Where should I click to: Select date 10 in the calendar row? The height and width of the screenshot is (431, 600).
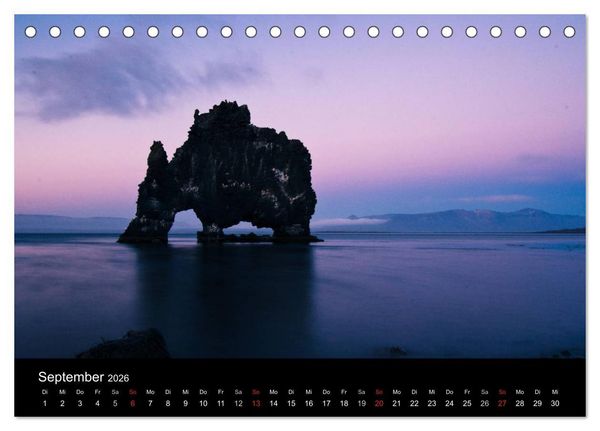pos(203,403)
